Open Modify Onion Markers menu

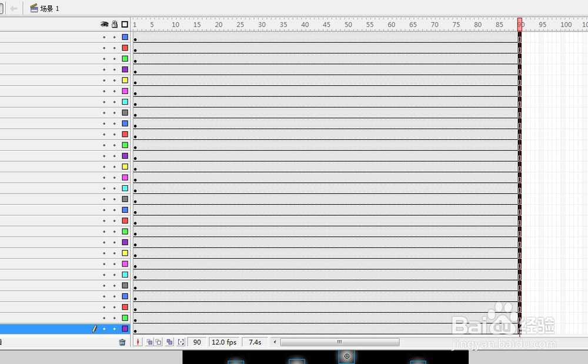tap(181, 342)
